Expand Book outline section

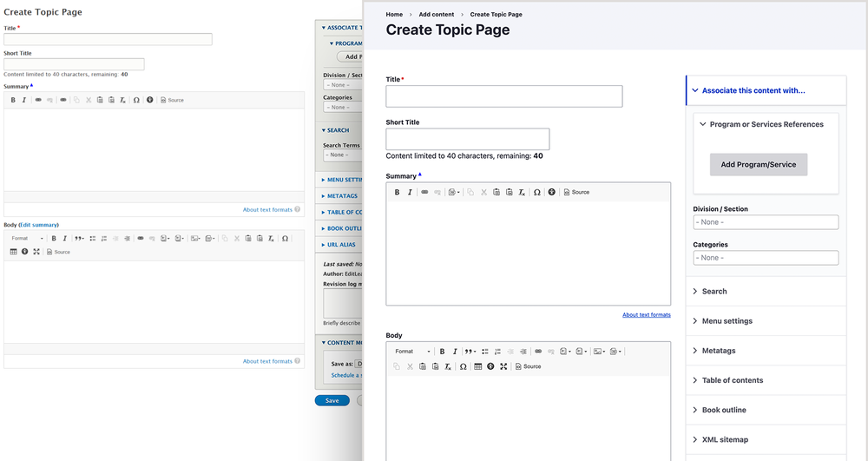(766, 410)
